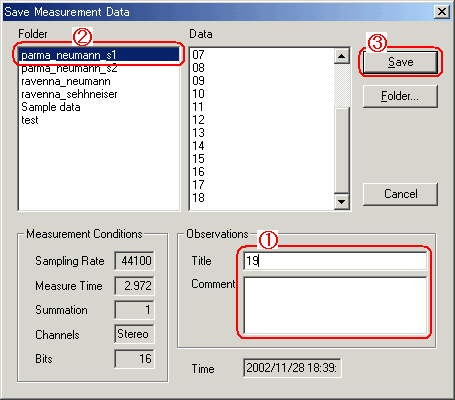The height and width of the screenshot is (400, 455).
Task: Click the Data list scrollbar thumb
Action: click(x=341, y=150)
